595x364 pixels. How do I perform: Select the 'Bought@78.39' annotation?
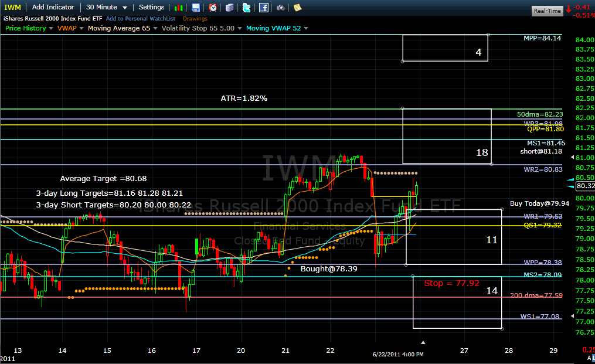329,268
